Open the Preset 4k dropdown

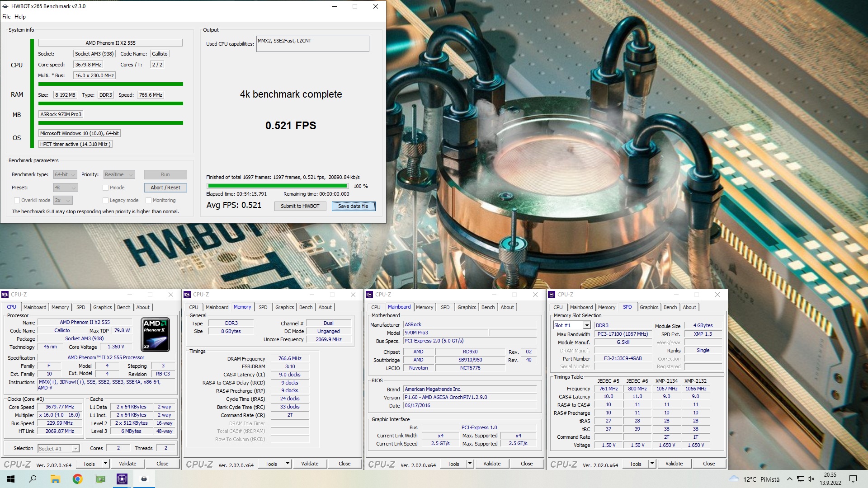coord(66,188)
